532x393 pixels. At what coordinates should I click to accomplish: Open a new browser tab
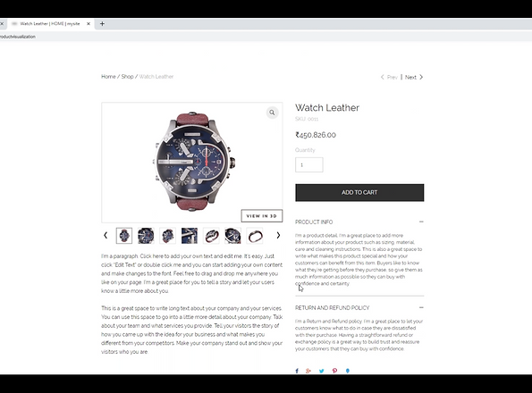pyautogui.click(x=102, y=24)
